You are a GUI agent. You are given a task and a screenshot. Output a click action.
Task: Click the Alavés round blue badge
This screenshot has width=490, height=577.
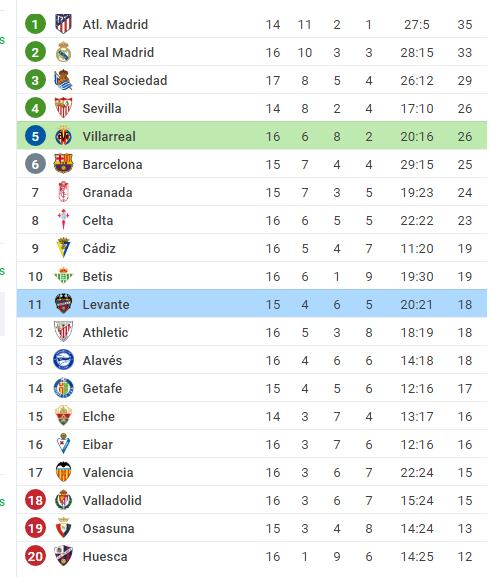point(63,360)
